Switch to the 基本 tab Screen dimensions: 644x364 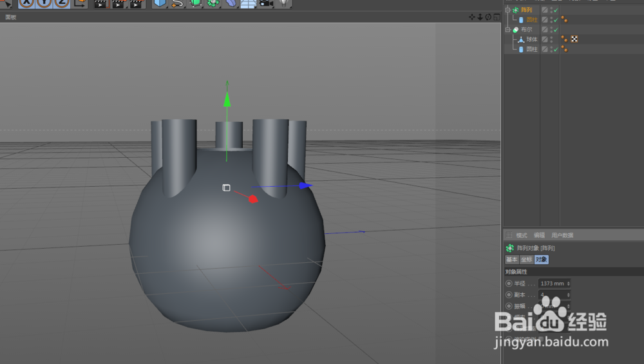(512, 260)
